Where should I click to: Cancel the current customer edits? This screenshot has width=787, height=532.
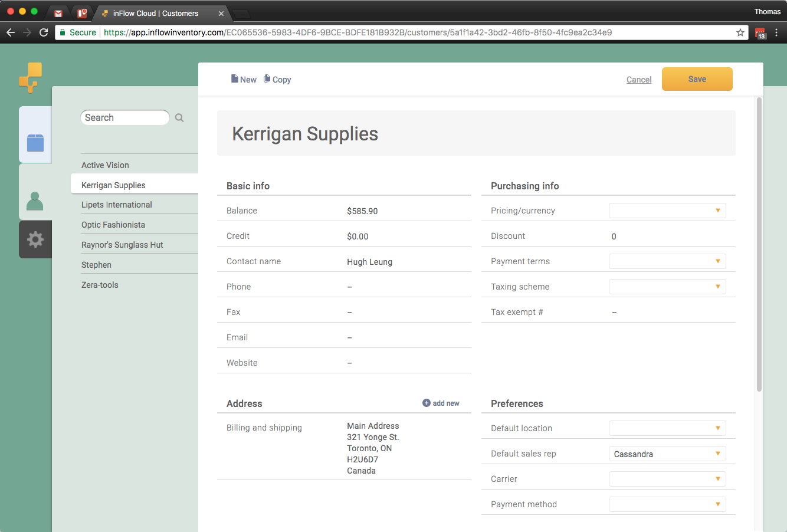pos(639,79)
